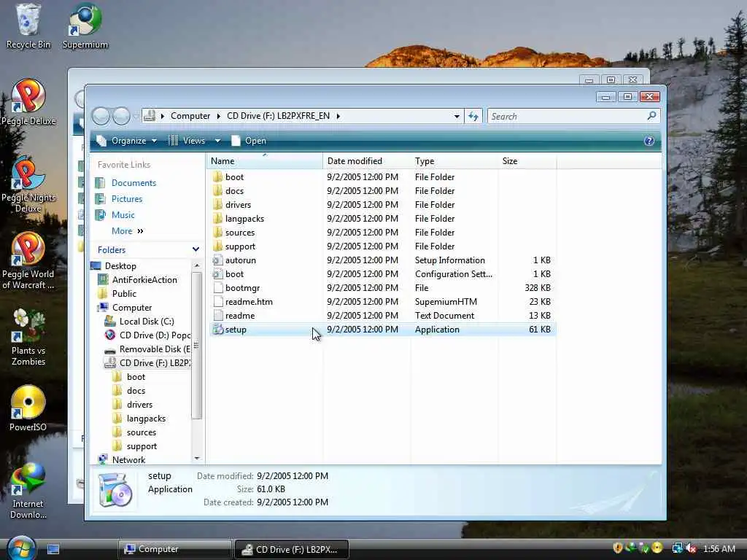Select the bootmgr file
The width and height of the screenshot is (747, 560).
[x=382, y=287]
